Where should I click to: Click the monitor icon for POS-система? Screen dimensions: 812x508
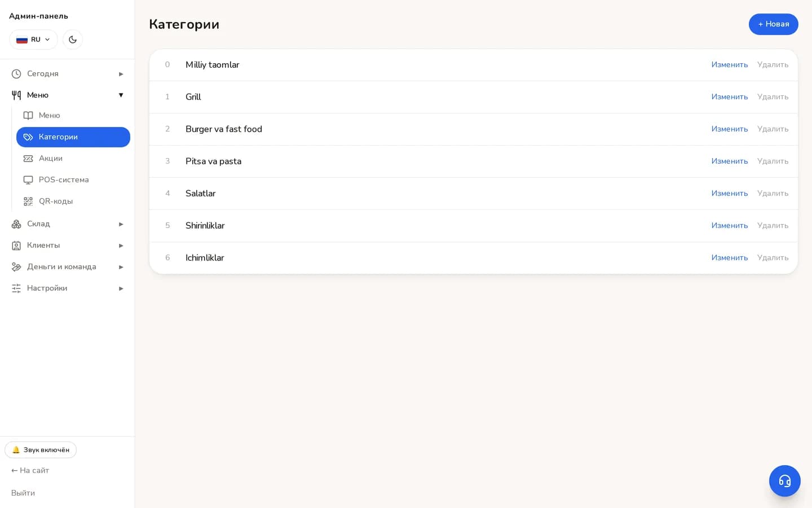tap(28, 180)
